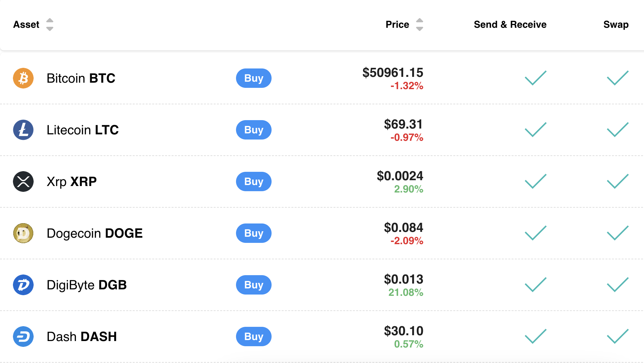644x363 pixels.
Task: Click the Dash coin logo icon
Action: 23,337
